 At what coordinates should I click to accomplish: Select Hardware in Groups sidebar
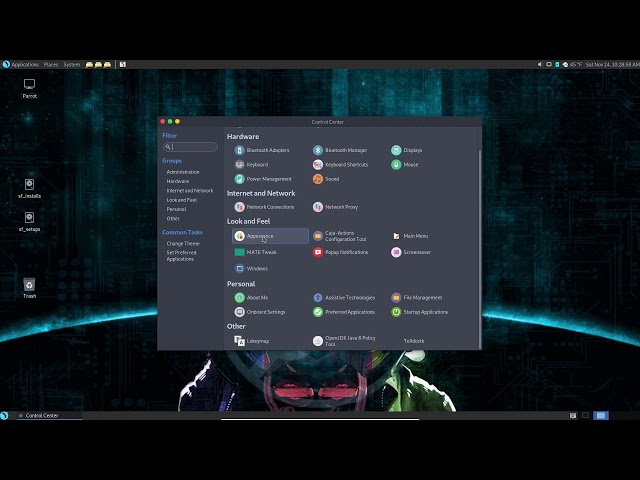point(178,181)
